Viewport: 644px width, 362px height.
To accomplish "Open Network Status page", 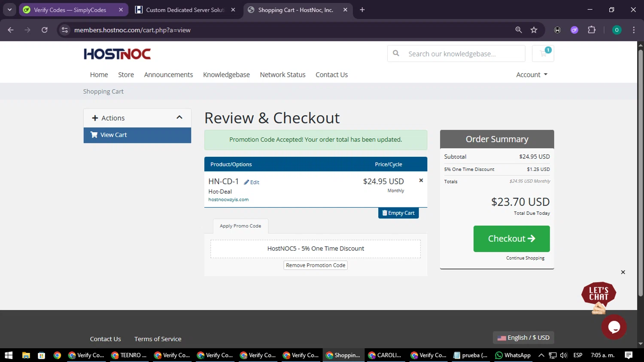I will click(x=283, y=75).
